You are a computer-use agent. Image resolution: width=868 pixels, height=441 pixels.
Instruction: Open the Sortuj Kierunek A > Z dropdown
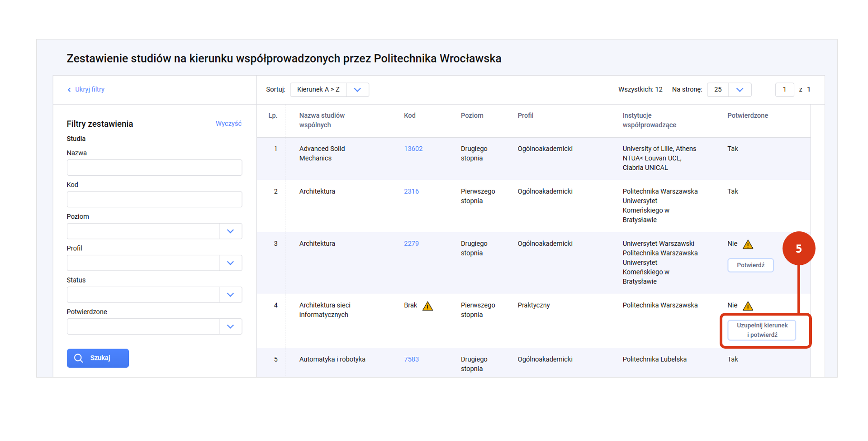pos(329,90)
